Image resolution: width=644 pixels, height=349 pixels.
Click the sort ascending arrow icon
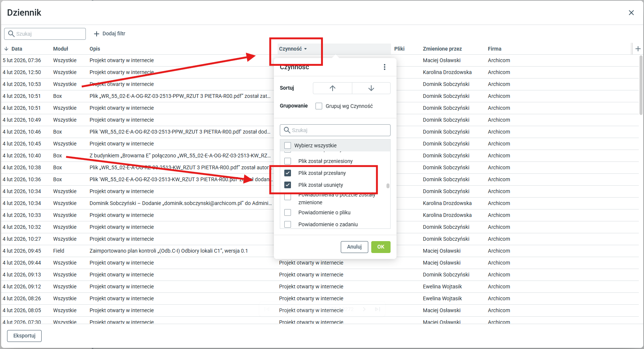332,88
